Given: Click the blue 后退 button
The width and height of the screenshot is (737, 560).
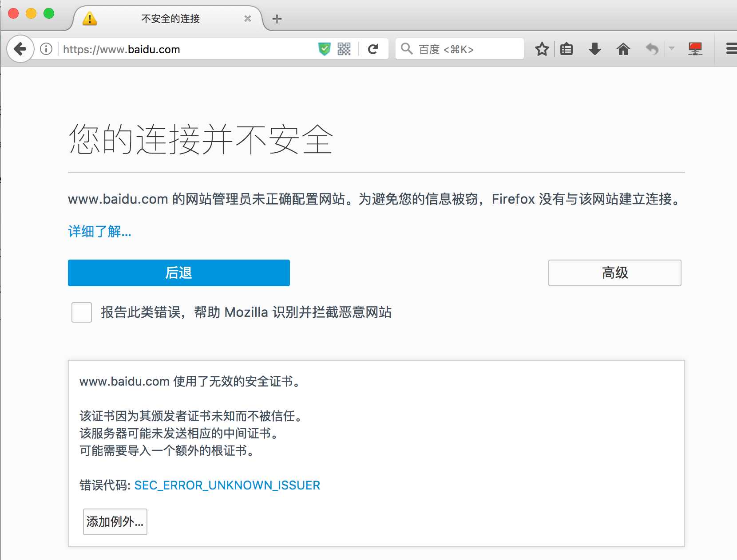Looking at the screenshot, I should (179, 273).
